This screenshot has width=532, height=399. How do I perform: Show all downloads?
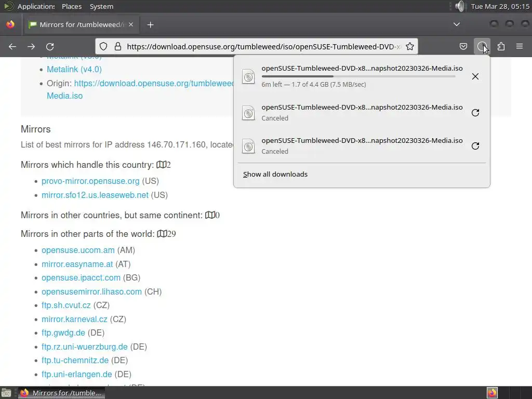pos(275,174)
